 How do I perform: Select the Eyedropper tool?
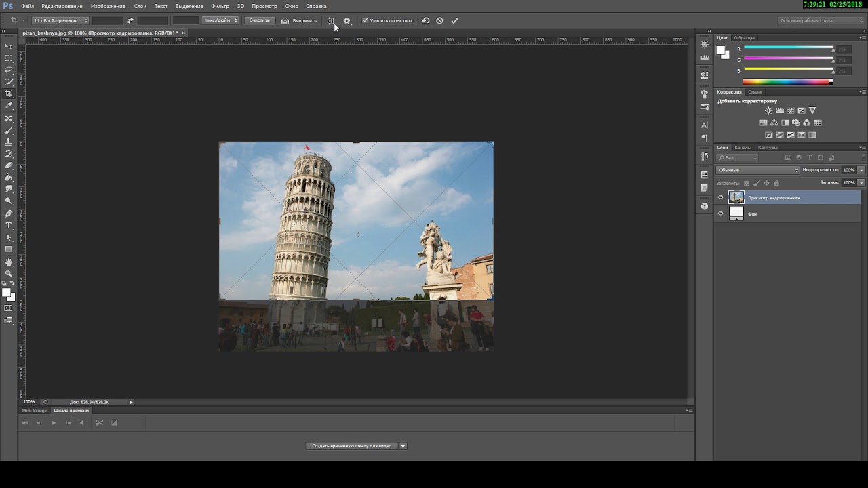[x=9, y=106]
